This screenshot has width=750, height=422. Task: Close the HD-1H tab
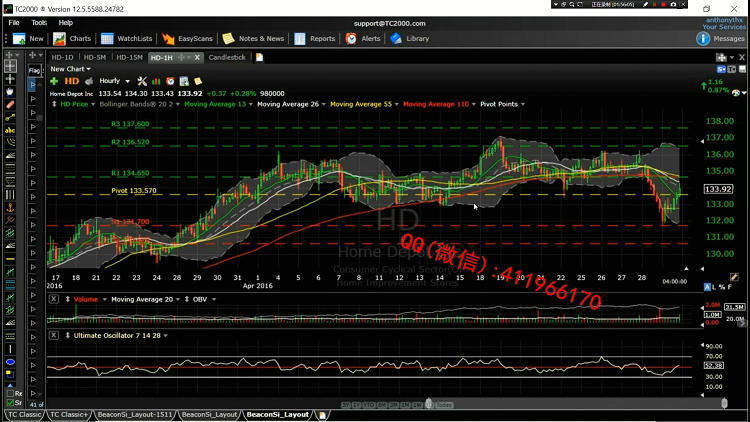[x=197, y=57]
